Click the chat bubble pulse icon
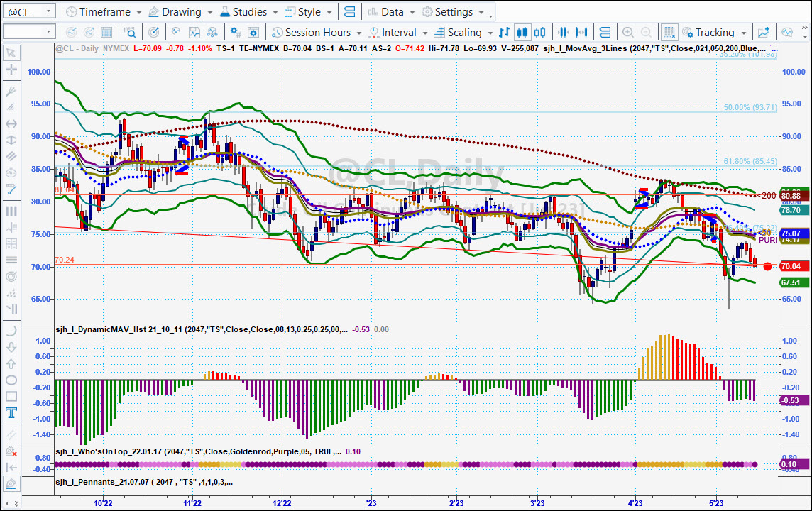 click(787, 33)
